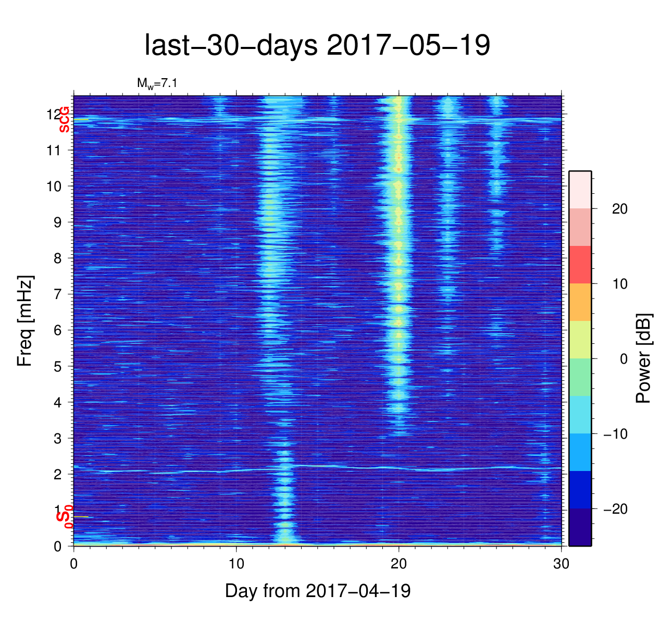672x620 pixels.
Task: Select the red 0S0 mode label
Action: point(64,517)
